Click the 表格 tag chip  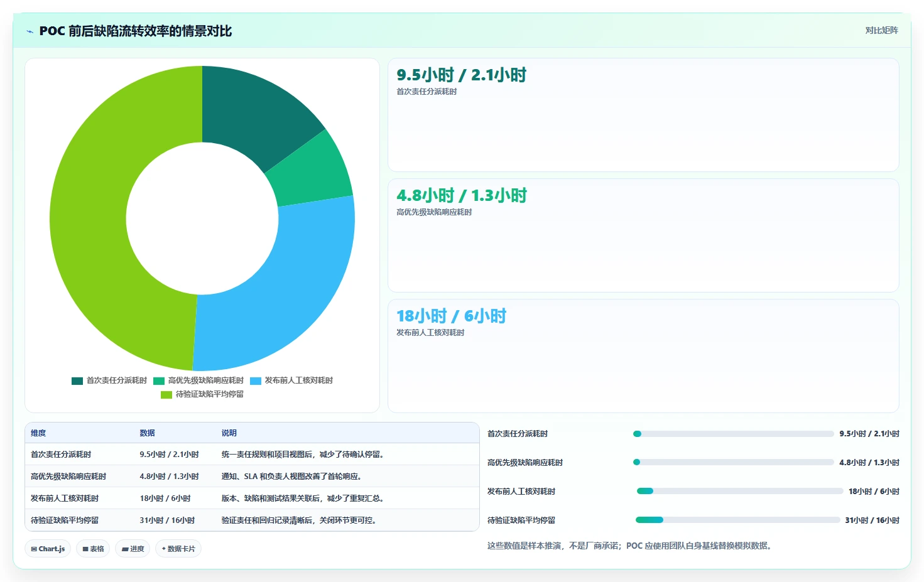pos(93,549)
